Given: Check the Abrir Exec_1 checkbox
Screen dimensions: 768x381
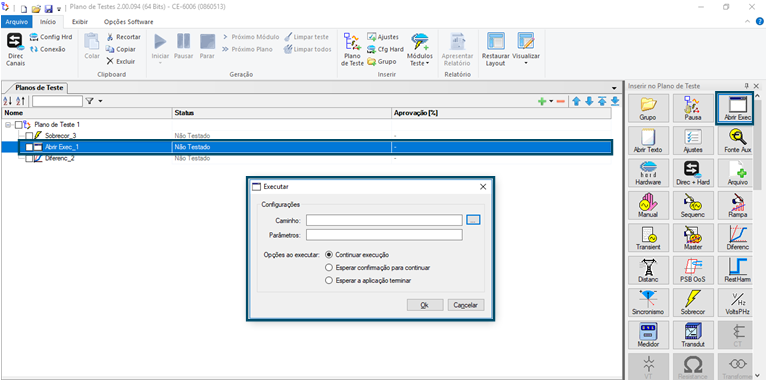Looking at the screenshot, I should point(29,147).
